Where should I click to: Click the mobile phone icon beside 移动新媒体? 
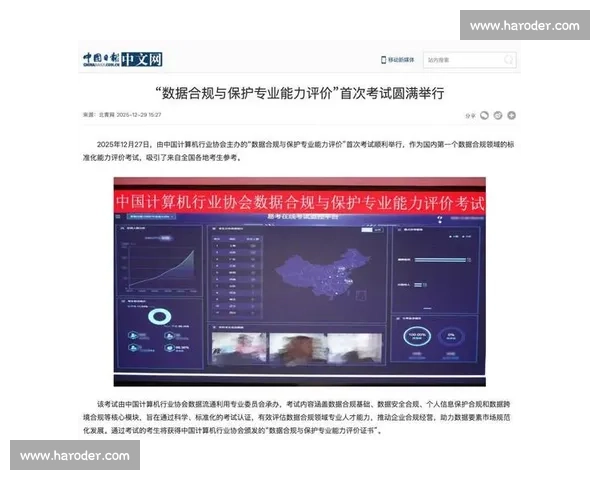[x=383, y=60]
